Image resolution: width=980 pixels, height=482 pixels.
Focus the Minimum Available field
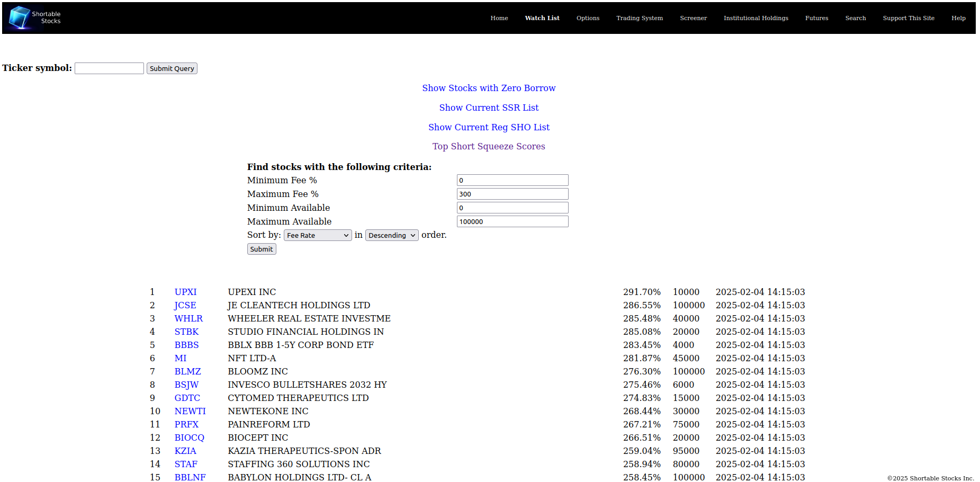pyautogui.click(x=513, y=208)
